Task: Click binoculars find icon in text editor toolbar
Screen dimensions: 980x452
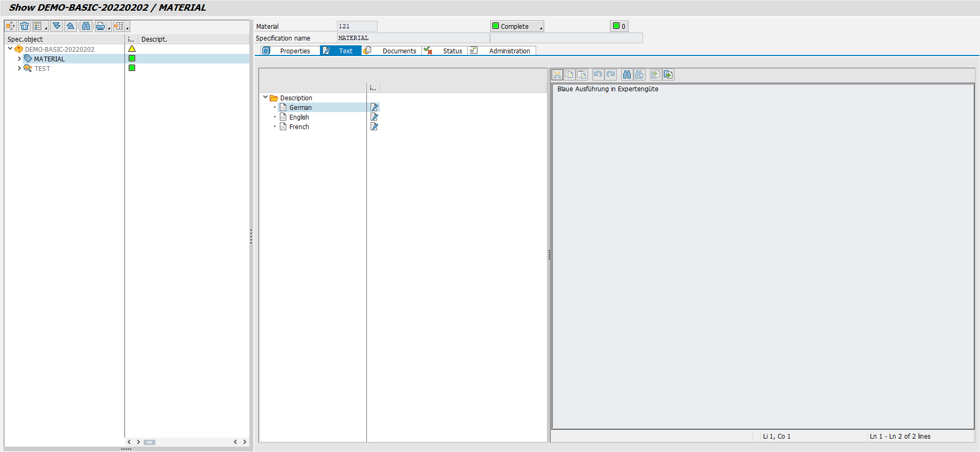Action: coord(626,75)
